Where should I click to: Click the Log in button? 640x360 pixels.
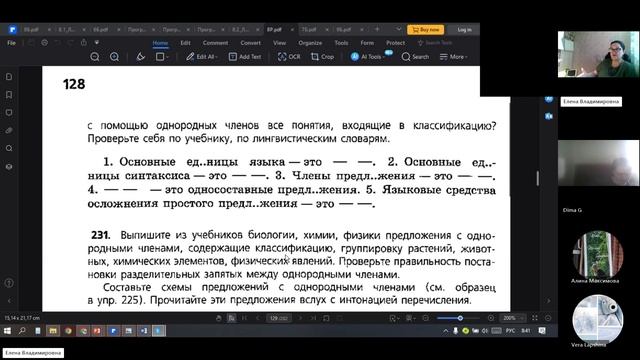coord(464,29)
